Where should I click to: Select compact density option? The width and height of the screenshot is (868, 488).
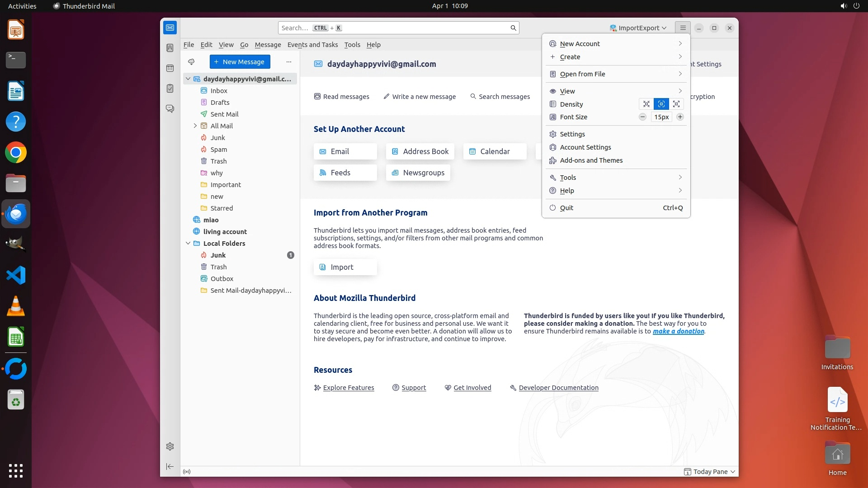646,104
